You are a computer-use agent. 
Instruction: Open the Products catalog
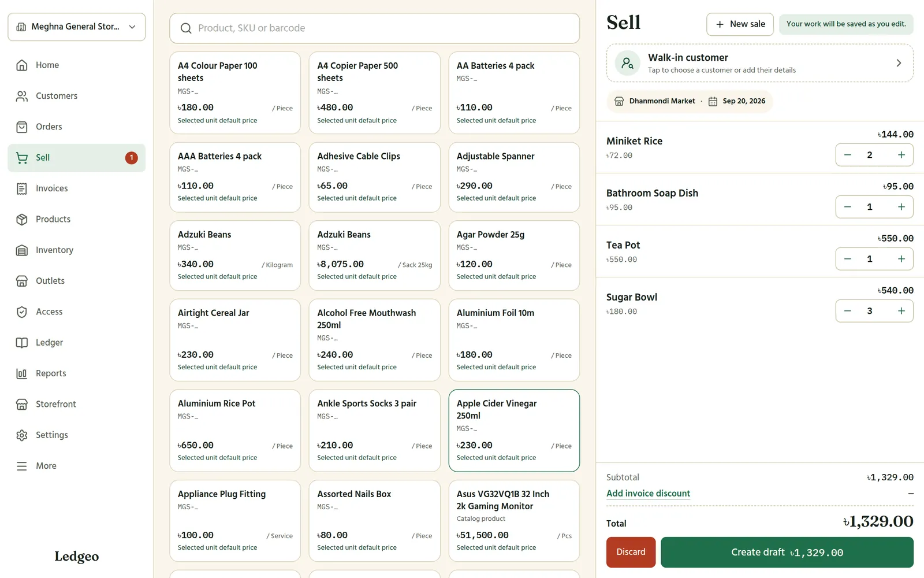tap(76, 219)
